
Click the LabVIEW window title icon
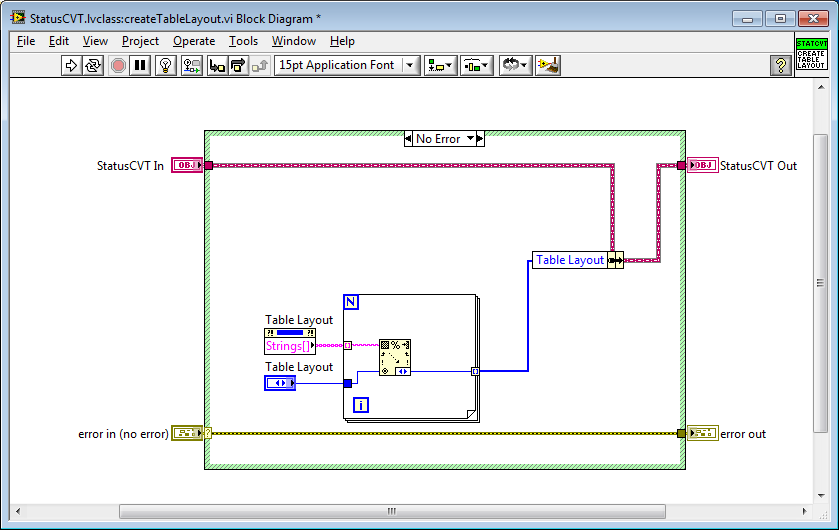tap(18, 18)
